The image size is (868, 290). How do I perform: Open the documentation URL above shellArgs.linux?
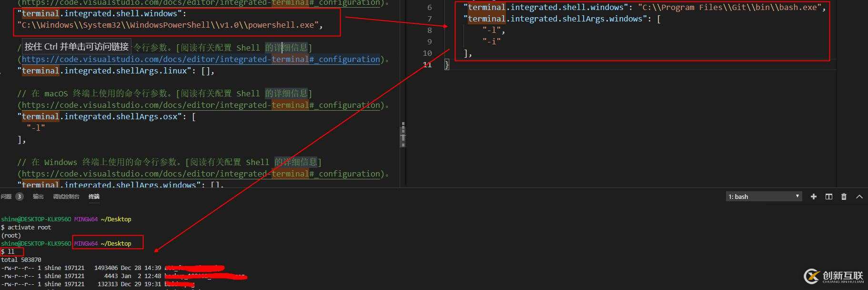click(201, 60)
